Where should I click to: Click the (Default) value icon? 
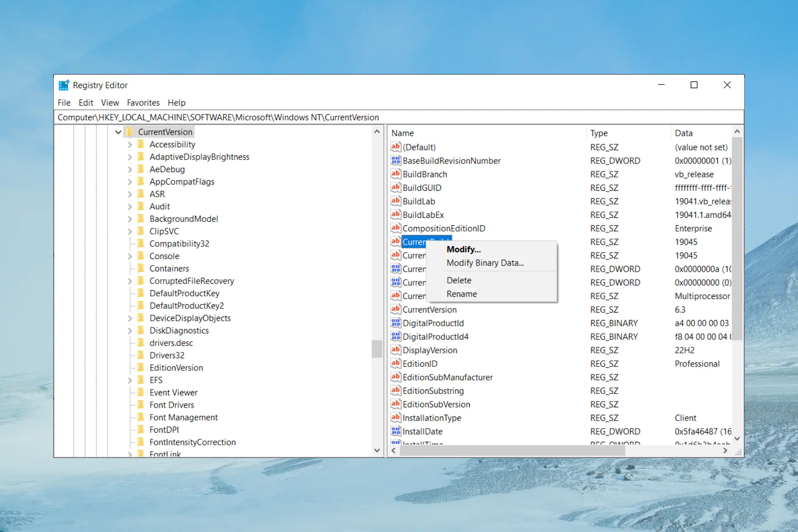(395, 147)
